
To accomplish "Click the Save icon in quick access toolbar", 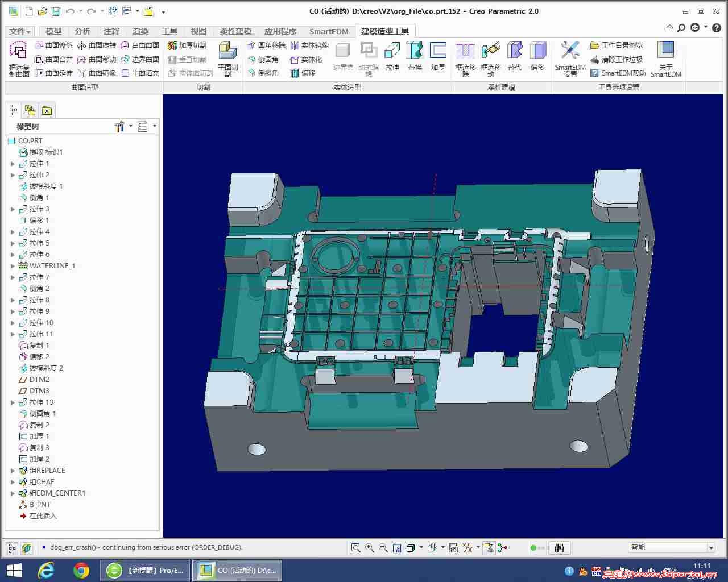I will point(55,11).
